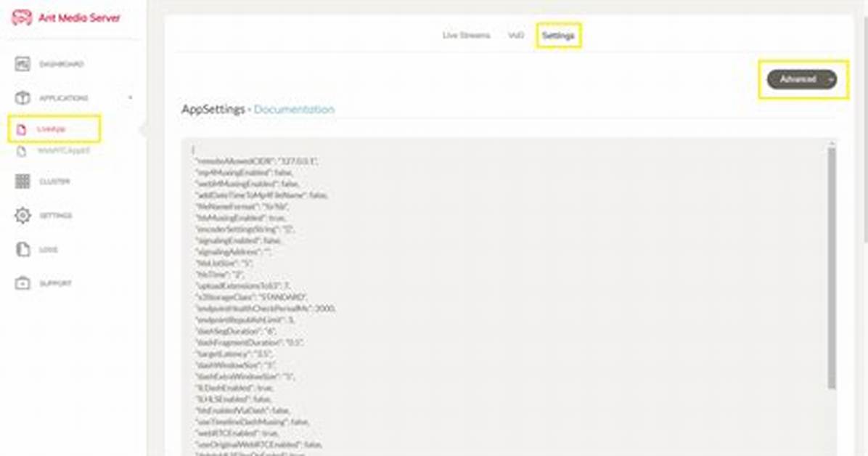Screen dimensions: 868x456
Task: Click the "lLDashEnabled": true line
Action: pos(234,388)
